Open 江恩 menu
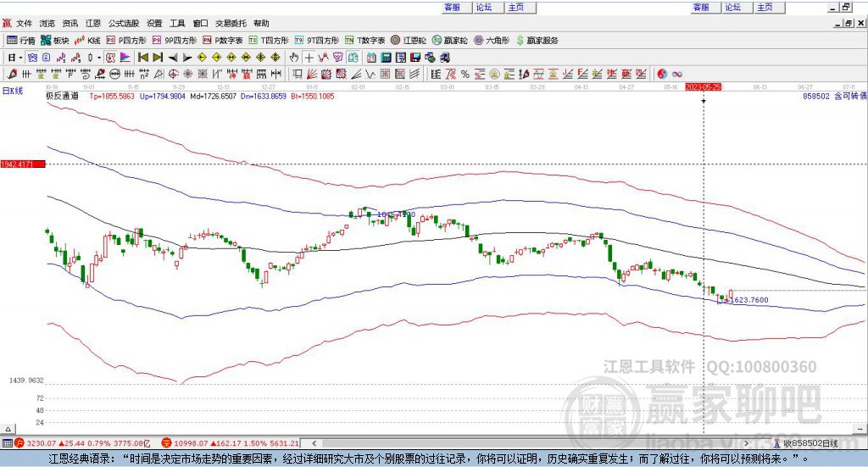868x467 pixels. (93, 23)
